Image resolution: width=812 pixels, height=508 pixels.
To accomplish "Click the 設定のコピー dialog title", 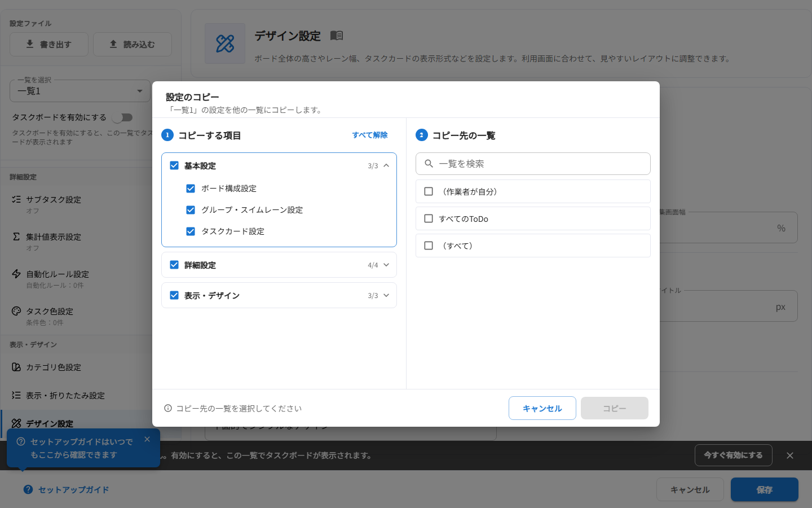I will [192, 97].
